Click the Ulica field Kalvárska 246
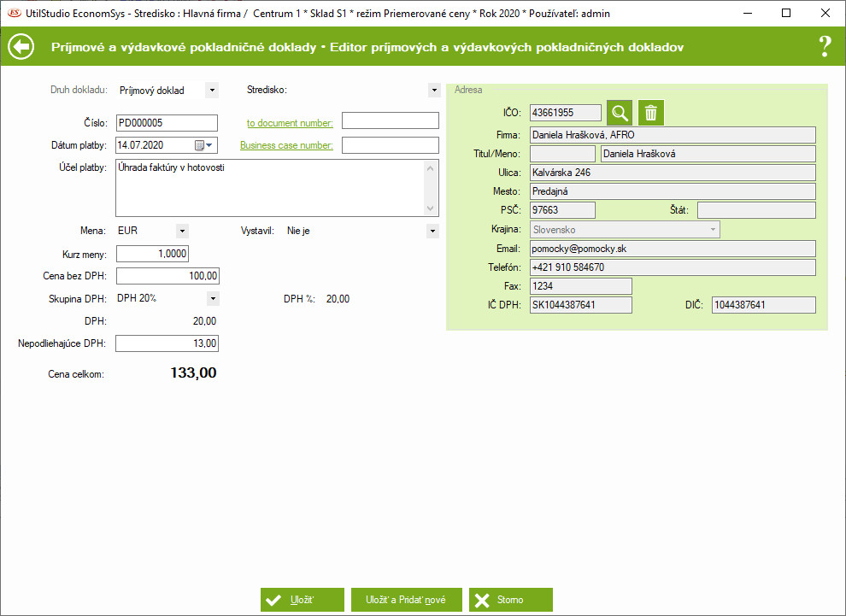The width and height of the screenshot is (846, 616). click(x=673, y=173)
